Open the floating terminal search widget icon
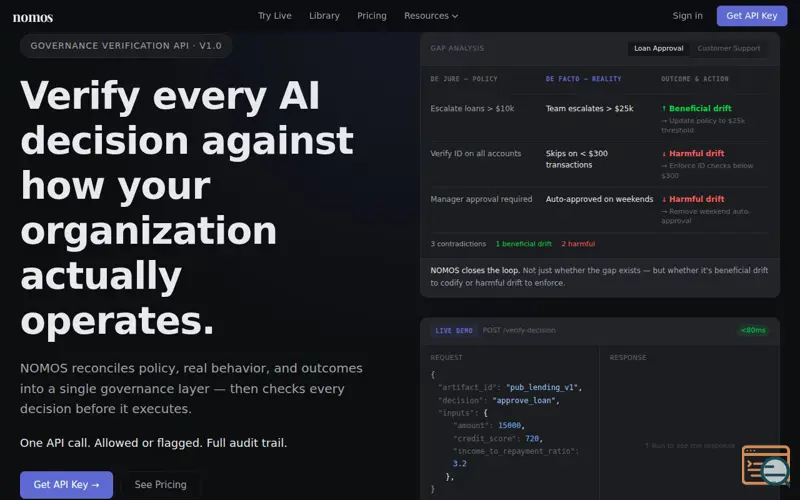Viewport: 800px width, 500px height. (766, 465)
